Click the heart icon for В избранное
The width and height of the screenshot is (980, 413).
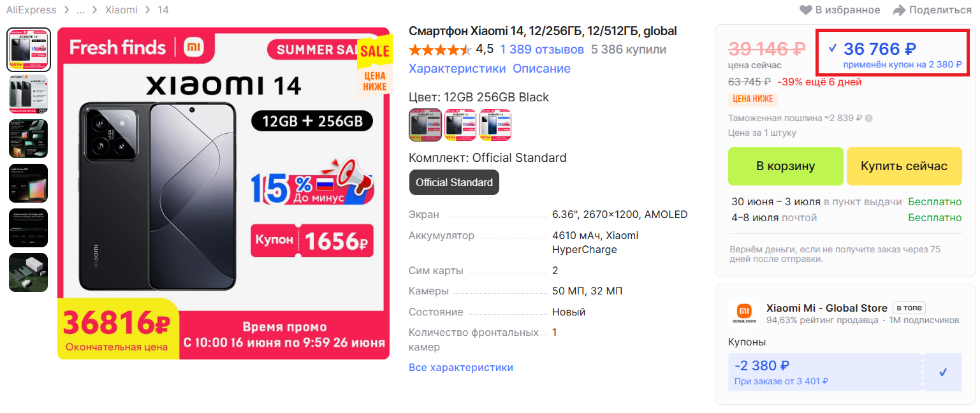point(806,10)
